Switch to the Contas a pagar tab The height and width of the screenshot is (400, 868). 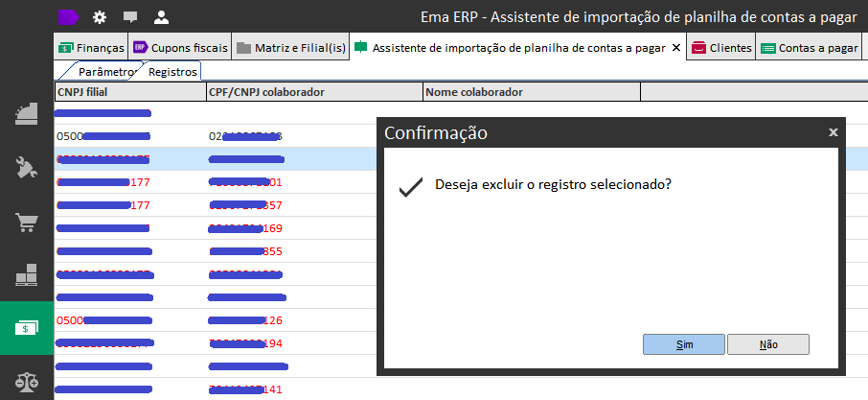[x=810, y=48]
